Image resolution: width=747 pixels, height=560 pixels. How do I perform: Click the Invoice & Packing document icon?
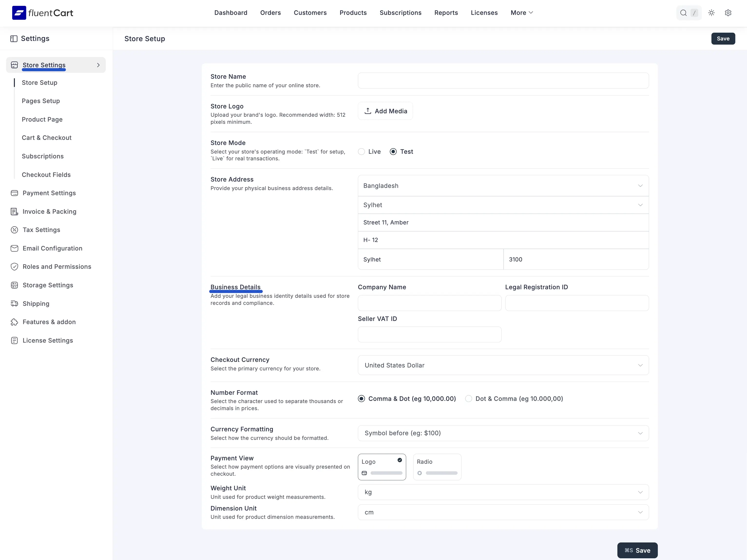point(14,212)
